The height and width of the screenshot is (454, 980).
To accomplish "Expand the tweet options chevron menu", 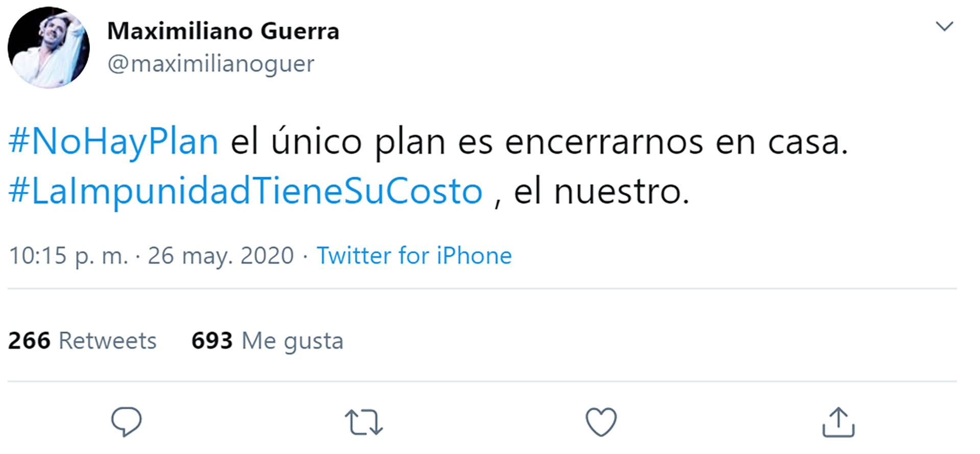I will tap(944, 26).
